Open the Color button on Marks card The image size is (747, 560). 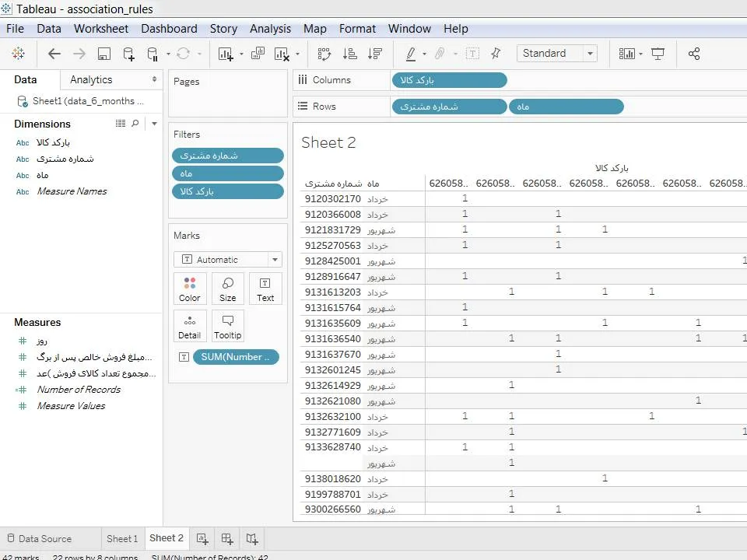(x=190, y=289)
